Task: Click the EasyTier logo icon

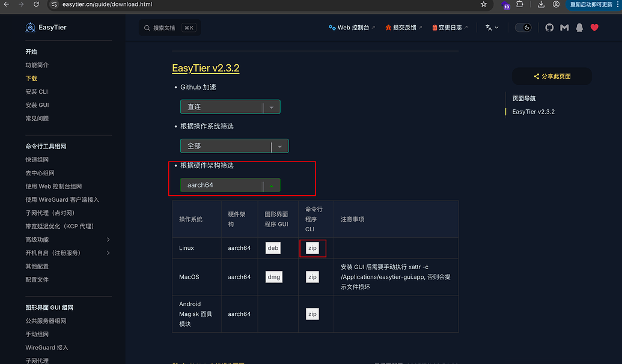Action: click(x=30, y=28)
